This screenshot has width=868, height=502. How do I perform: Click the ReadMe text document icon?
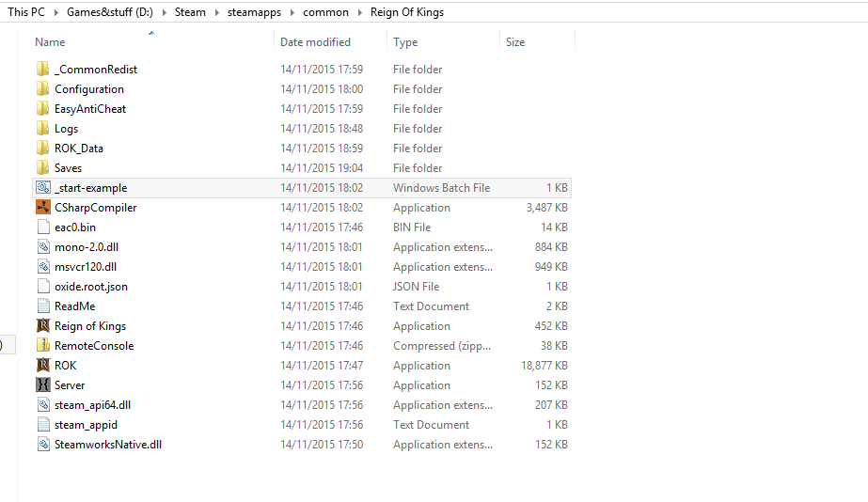tap(43, 306)
